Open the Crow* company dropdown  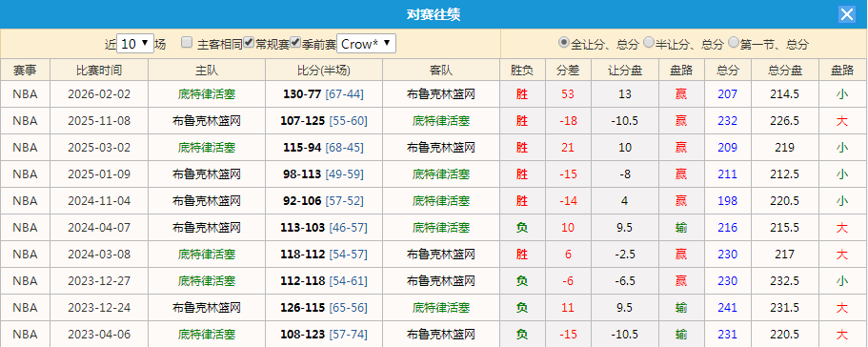367,44
